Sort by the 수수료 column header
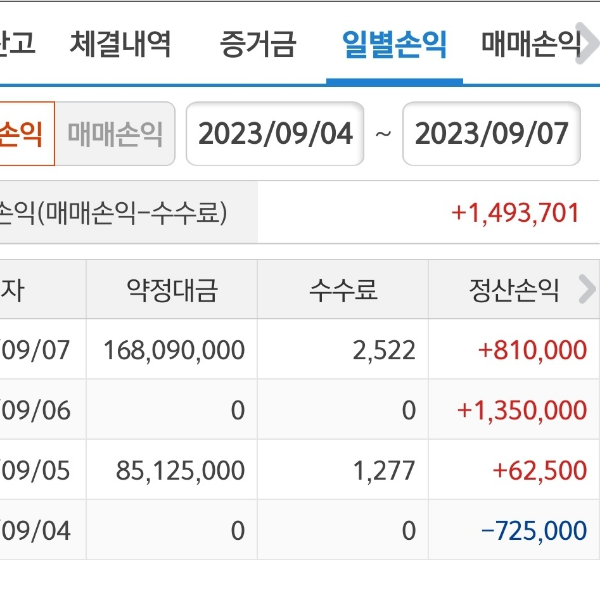 tap(343, 291)
